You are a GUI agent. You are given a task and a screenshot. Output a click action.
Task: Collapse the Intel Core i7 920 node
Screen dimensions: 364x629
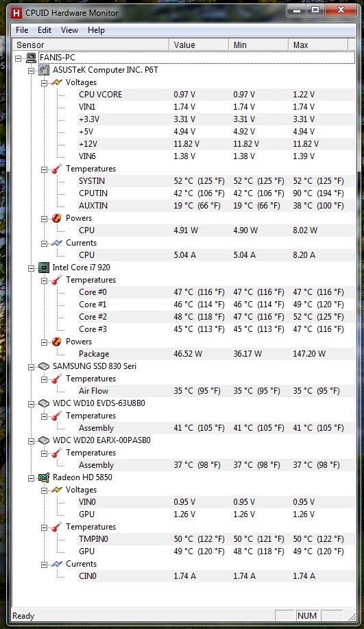click(32, 268)
